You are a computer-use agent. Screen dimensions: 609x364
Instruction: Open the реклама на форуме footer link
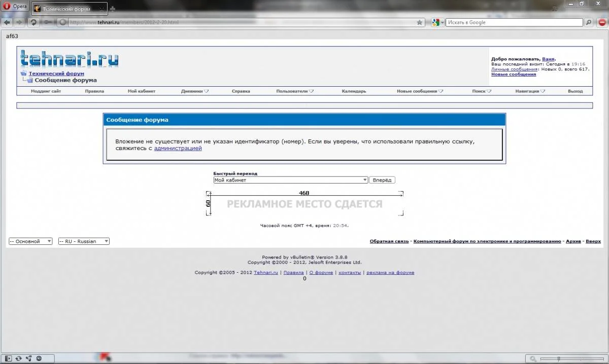390,273
